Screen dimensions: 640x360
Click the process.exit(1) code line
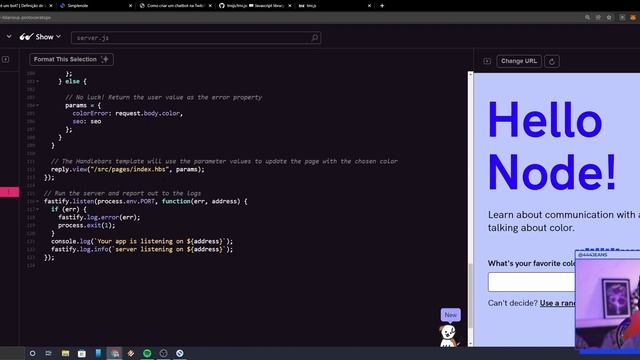(87, 225)
